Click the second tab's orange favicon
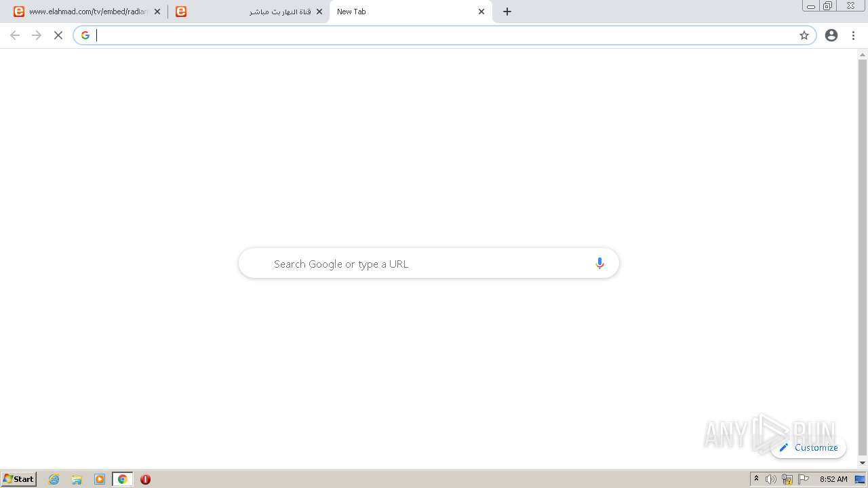Viewport: 868px width, 488px height. 181,12
